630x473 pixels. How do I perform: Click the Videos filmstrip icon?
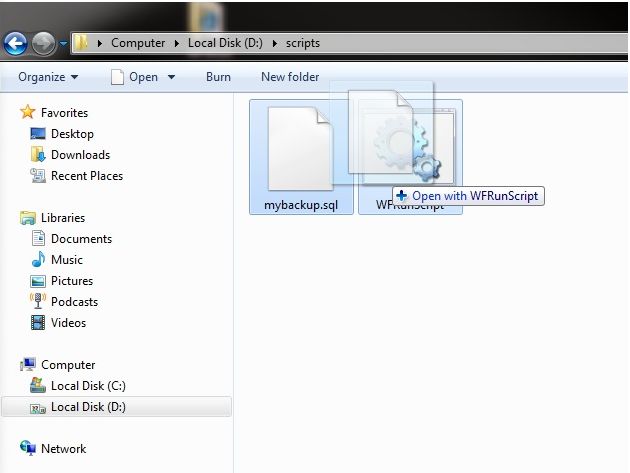[38, 322]
